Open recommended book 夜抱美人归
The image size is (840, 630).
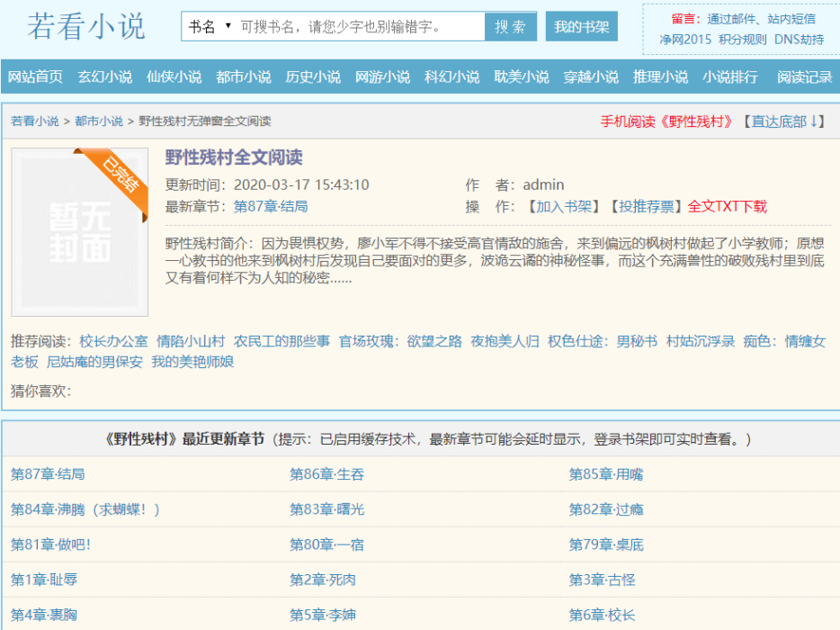pyautogui.click(x=505, y=341)
